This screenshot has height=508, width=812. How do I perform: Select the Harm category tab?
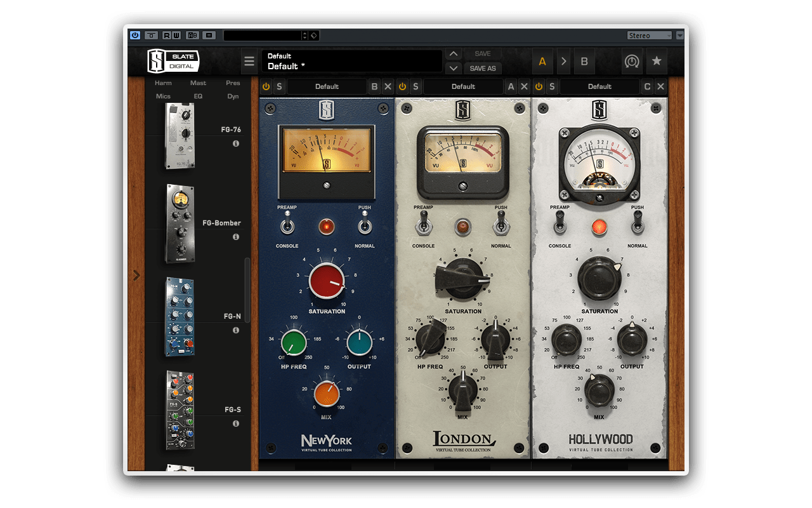coord(163,83)
